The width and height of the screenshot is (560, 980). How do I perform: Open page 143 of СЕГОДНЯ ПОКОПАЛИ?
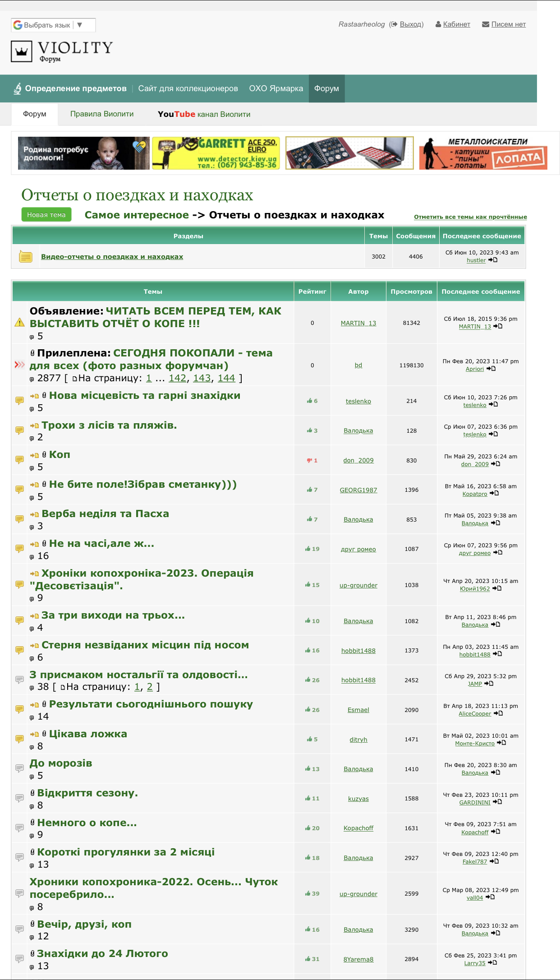[202, 378]
